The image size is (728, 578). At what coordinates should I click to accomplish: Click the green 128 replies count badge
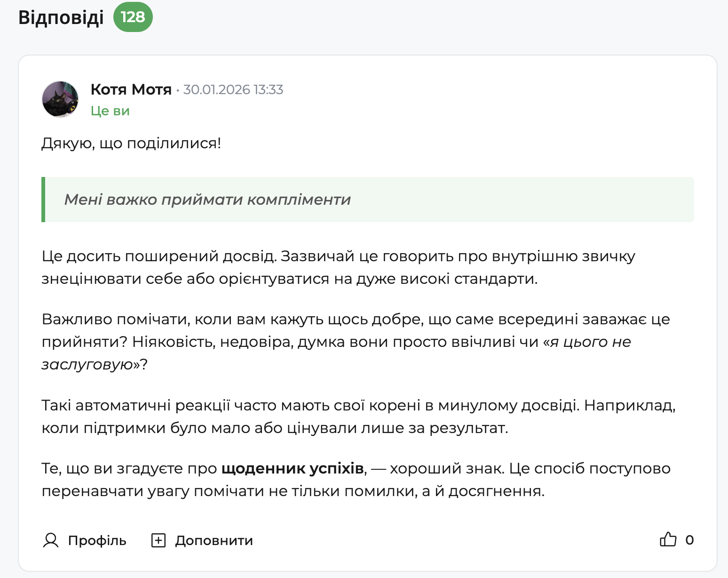click(133, 18)
